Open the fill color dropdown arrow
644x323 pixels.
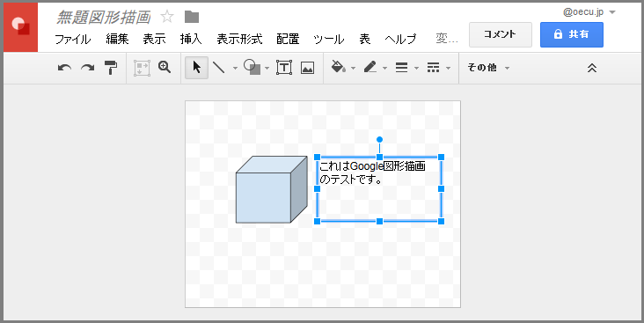pos(353,69)
